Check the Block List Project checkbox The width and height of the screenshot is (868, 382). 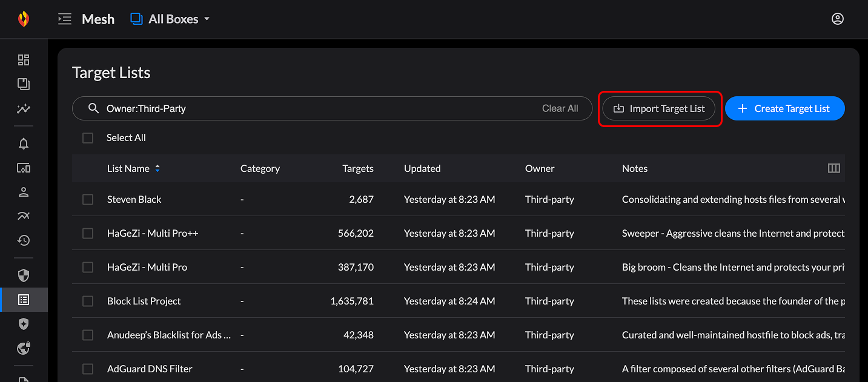point(88,301)
